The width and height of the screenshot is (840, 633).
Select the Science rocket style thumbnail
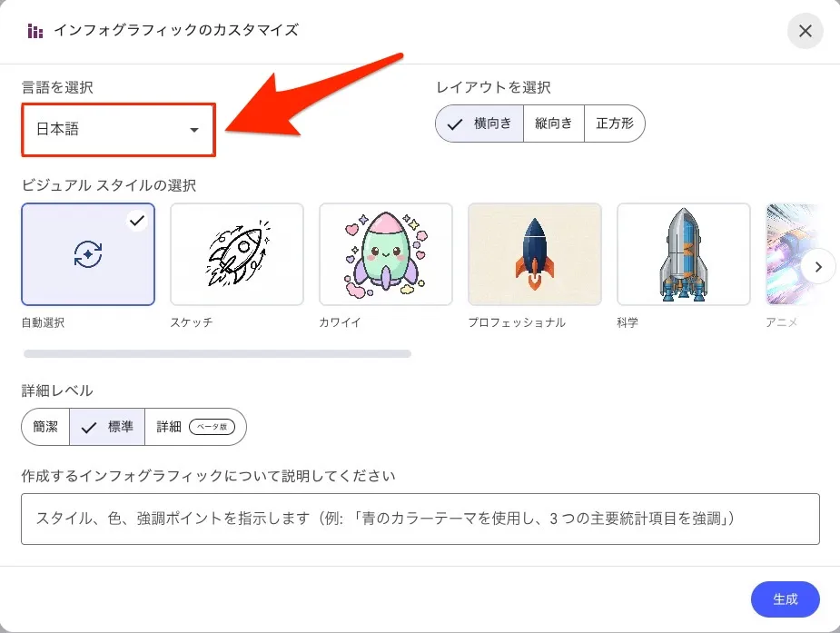point(684,254)
